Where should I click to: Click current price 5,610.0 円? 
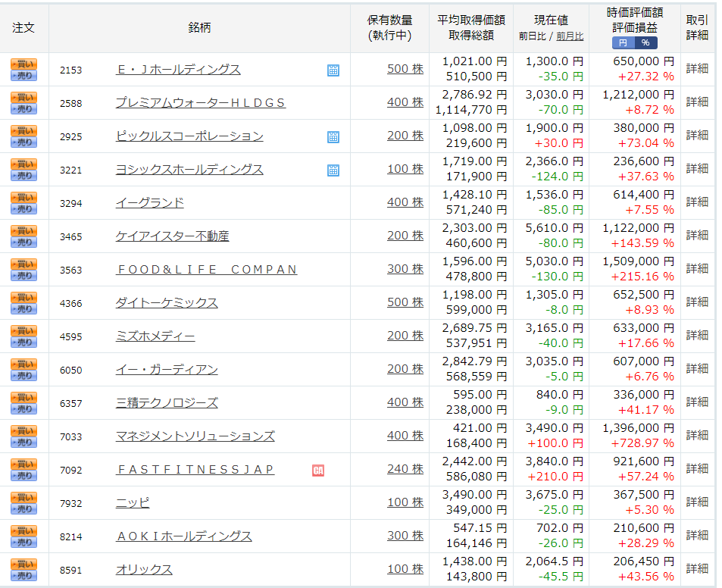[x=555, y=228]
